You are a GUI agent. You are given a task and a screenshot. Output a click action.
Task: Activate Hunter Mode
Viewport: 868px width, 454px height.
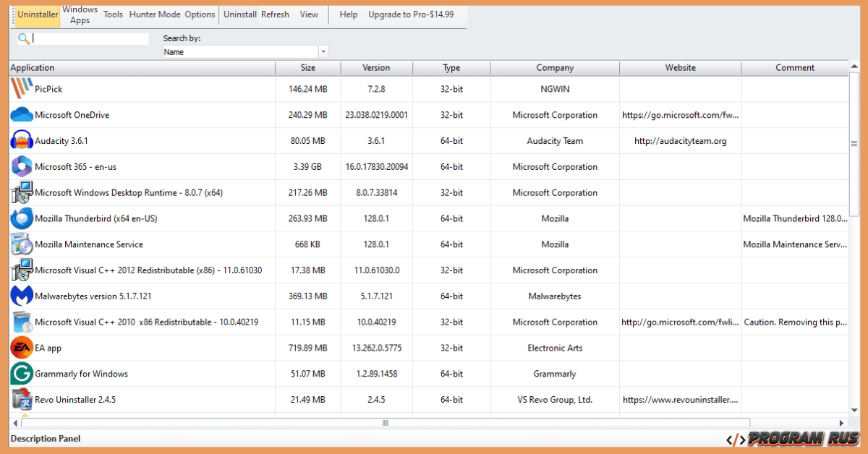(154, 14)
